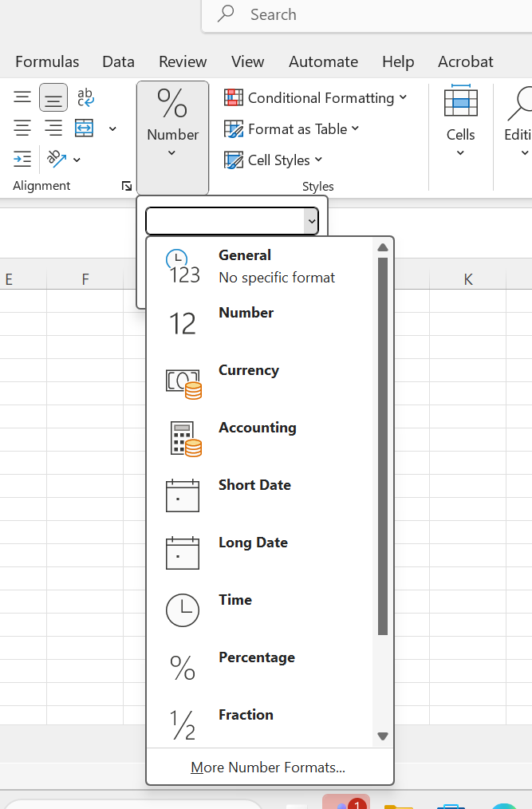This screenshot has height=809, width=532.
Task: Select Currency format option
Action: click(x=259, y=381)
